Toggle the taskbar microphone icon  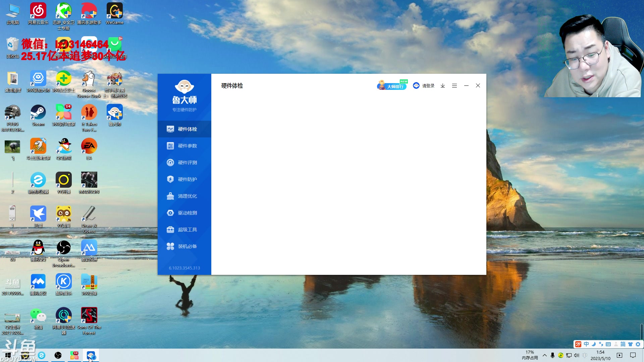[x=552, y=355]
